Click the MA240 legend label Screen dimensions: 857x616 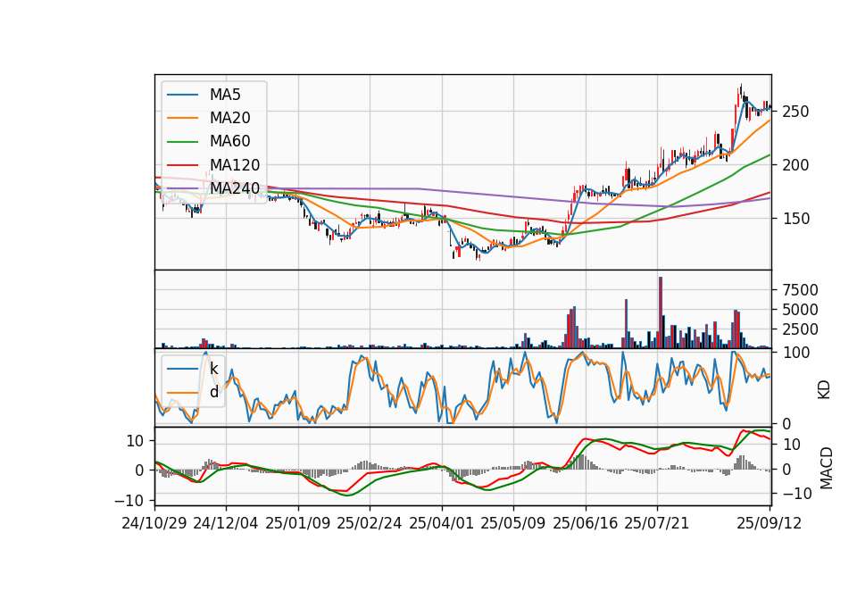tap(235, 188)
